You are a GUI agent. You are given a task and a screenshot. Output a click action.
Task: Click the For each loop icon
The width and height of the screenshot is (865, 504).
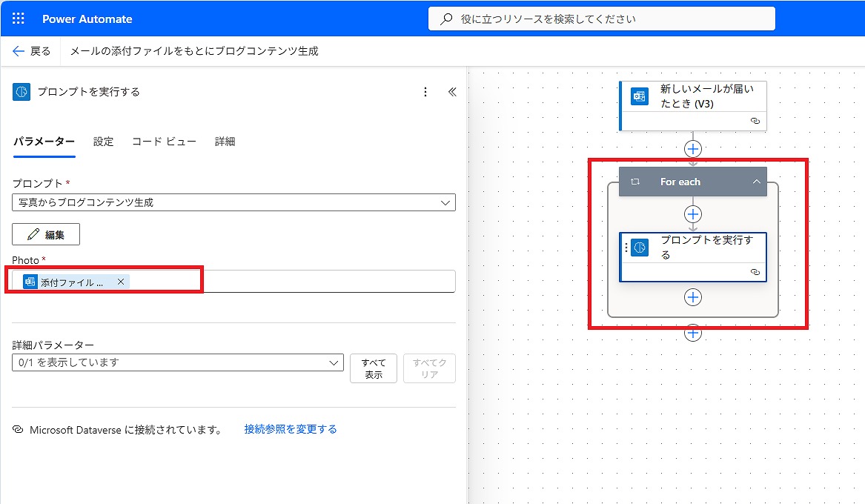635,182
